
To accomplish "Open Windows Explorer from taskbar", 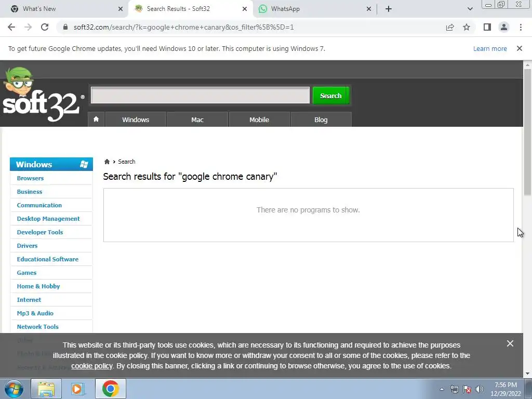I will (46, 389).
